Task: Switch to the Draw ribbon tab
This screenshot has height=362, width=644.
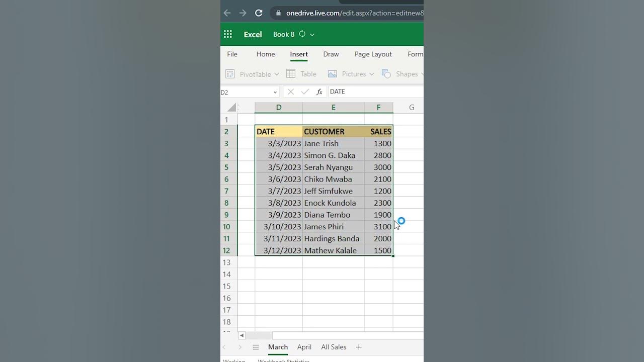Action: 331,54
